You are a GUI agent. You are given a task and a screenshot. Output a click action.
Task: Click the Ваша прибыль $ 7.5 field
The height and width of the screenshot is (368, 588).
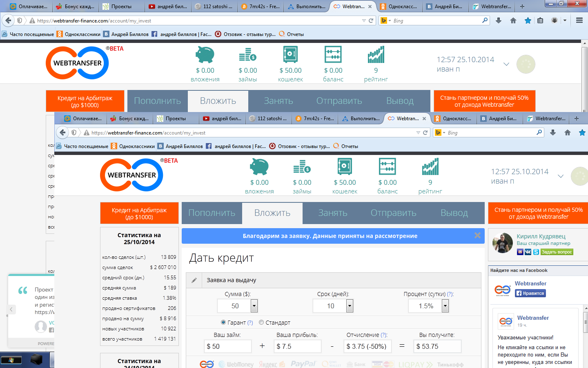(x=298, y=346)
